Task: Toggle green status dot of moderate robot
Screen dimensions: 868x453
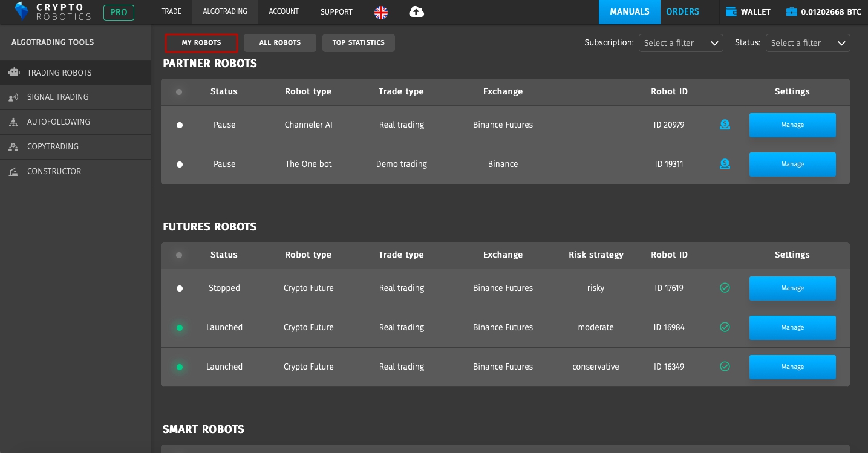Action: [x=180, y=328]
